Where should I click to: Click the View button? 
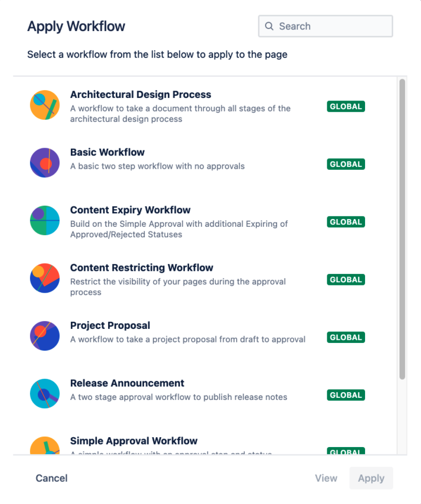click(x=326, y=478)
